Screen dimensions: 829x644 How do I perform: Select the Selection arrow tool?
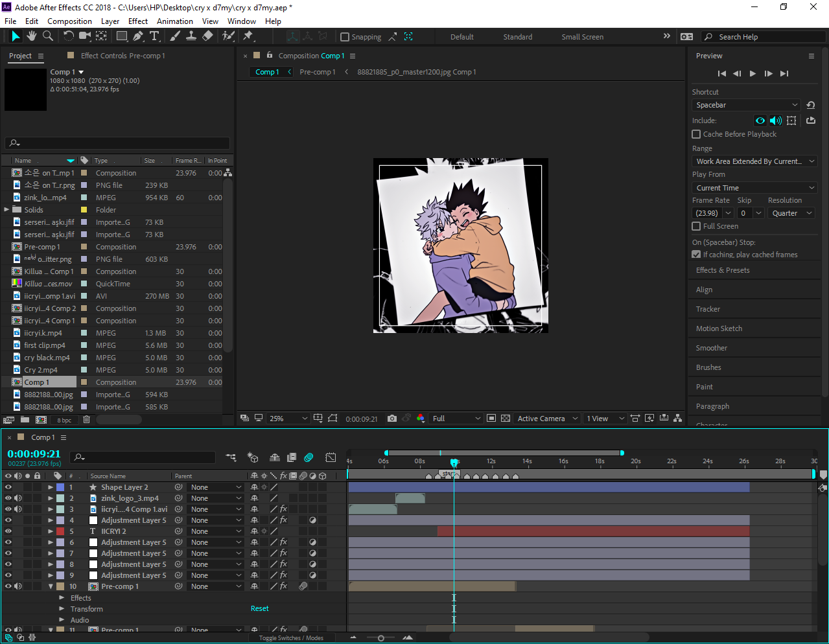[16, 36]
